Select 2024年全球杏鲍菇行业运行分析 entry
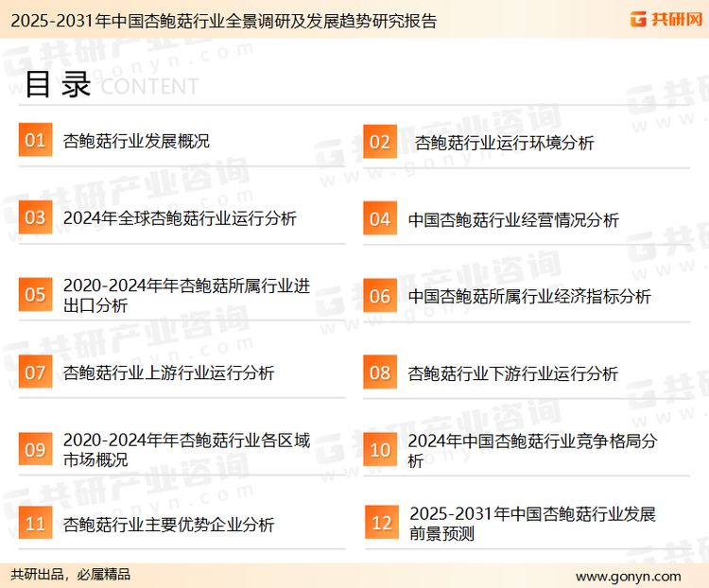Screen dimensions: 709x588 tap(180, 219)
